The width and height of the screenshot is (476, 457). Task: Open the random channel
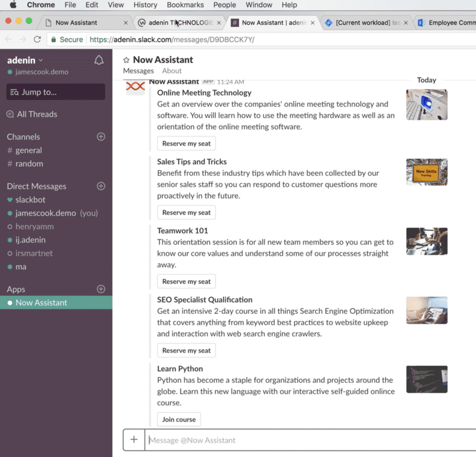click(29, 164)
